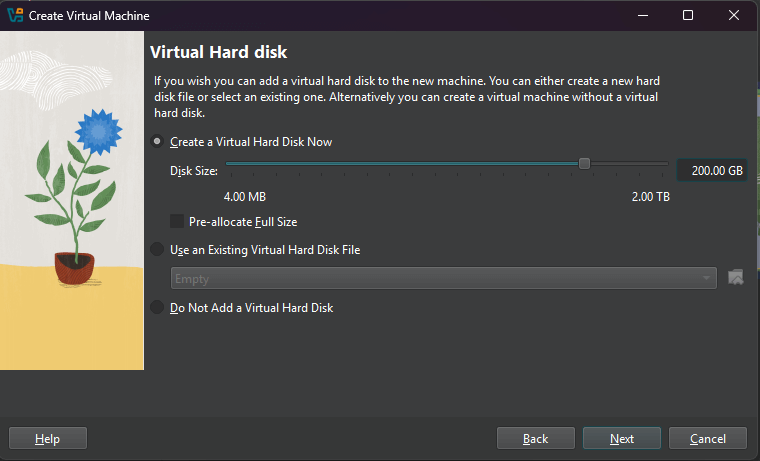Select Create a Virtual Hard Disk Now

point(157,142)
